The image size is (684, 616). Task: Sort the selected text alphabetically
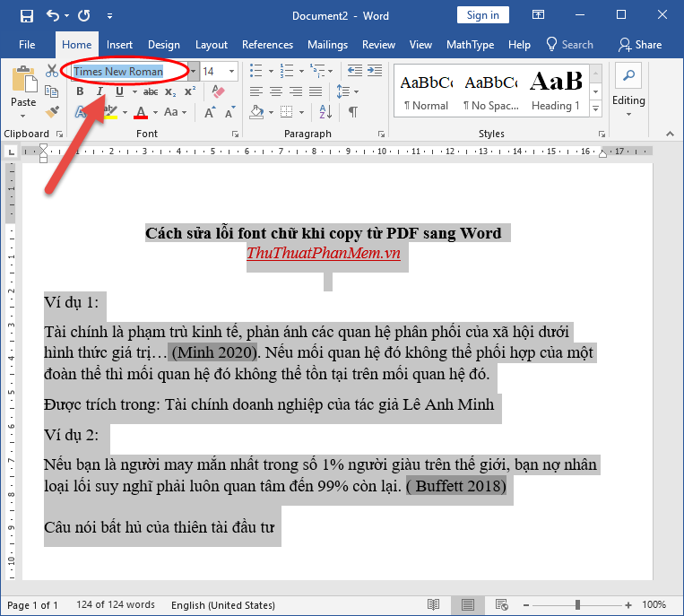pos(325,112)
